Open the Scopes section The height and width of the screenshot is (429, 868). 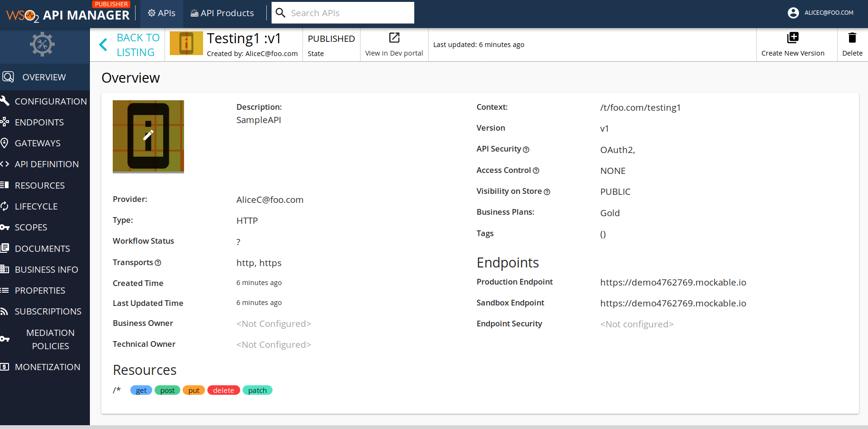[32, 227]
